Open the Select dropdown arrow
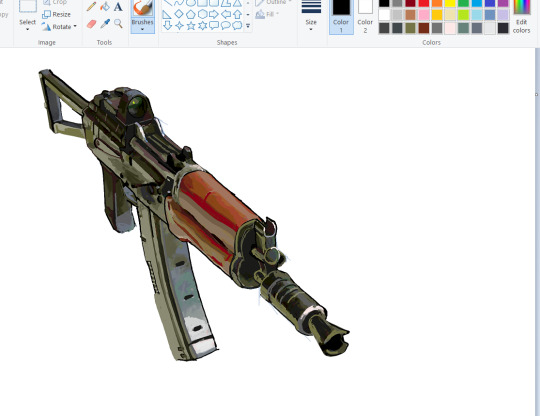540x416 pixels. (28, 29)
